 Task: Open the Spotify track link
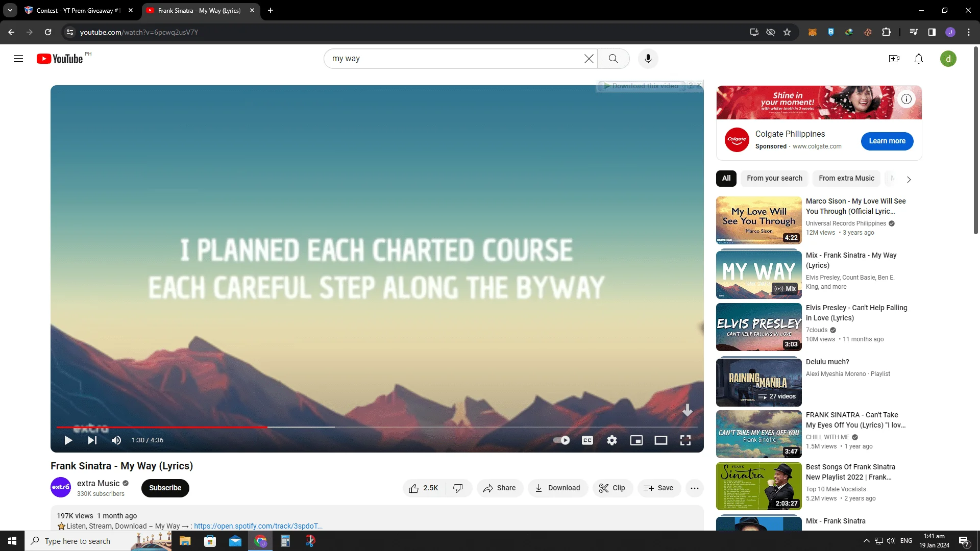(x=258, y=526)
